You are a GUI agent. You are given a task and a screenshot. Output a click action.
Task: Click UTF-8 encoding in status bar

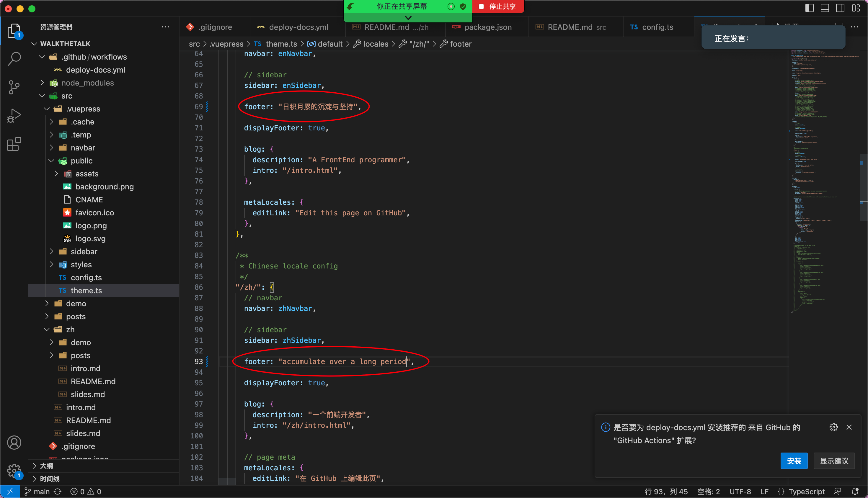[740, 492]
